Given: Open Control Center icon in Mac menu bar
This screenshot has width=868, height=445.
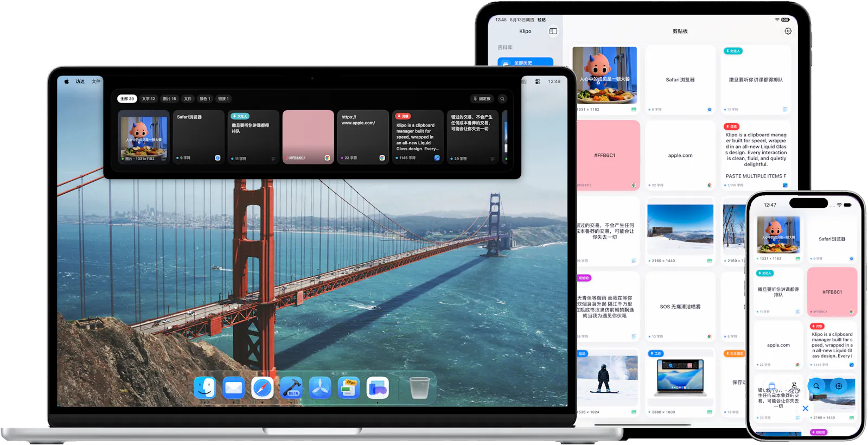Looking at the screenshot, I should pyautogui.click(x=538, y=81).
